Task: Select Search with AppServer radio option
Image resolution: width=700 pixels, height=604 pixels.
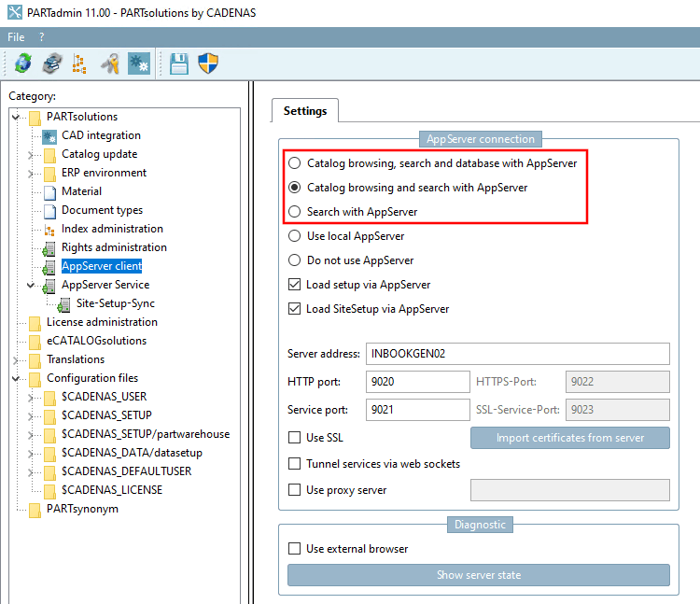Action: click(294, 212)
